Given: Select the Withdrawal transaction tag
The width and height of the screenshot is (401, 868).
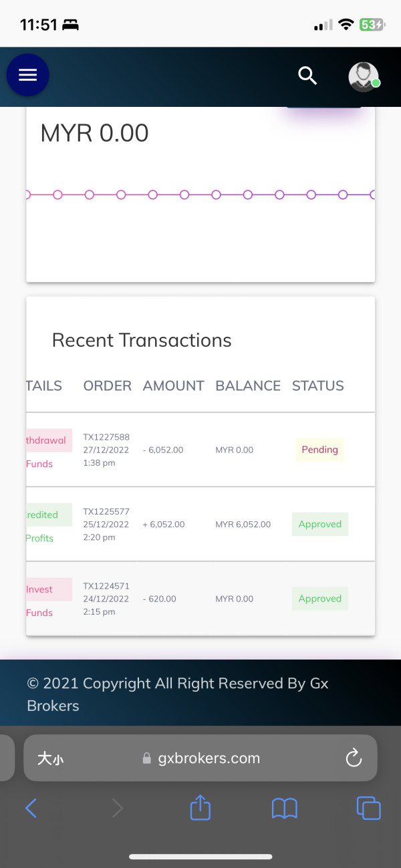Looking at the screenshot, I should (x=47, y=440).
